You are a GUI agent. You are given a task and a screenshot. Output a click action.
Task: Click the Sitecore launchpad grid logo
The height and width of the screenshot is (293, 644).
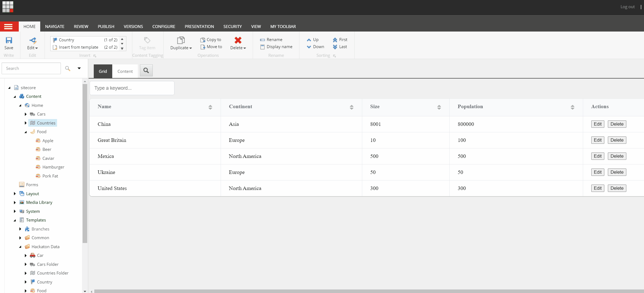[x=8, y=7]
